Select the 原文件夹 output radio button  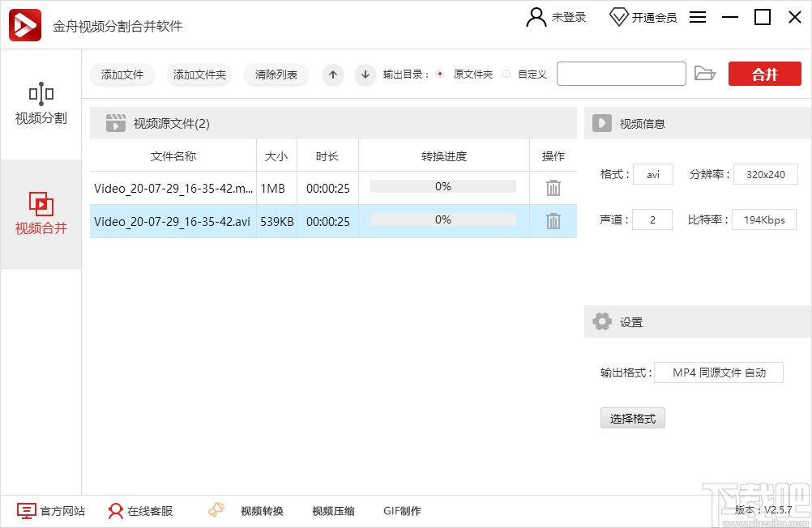[x=440, y=74]
